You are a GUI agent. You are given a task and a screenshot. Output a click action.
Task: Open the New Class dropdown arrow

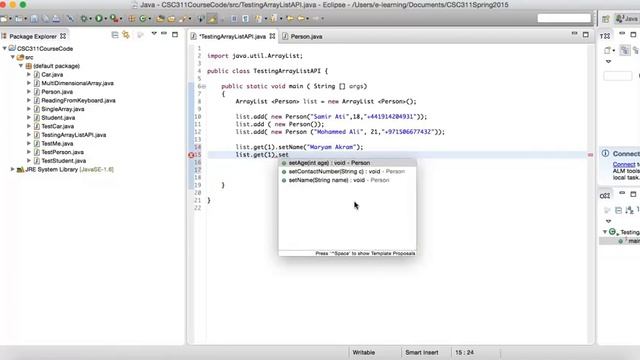click(x=149, y=19)
